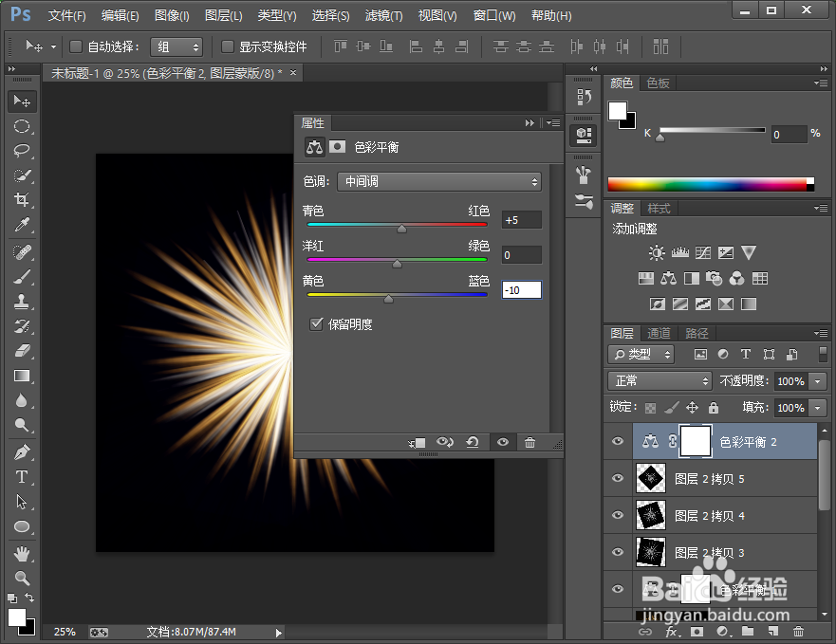
Task: Select the Hand tool
Action: click(x=22, y=554)
